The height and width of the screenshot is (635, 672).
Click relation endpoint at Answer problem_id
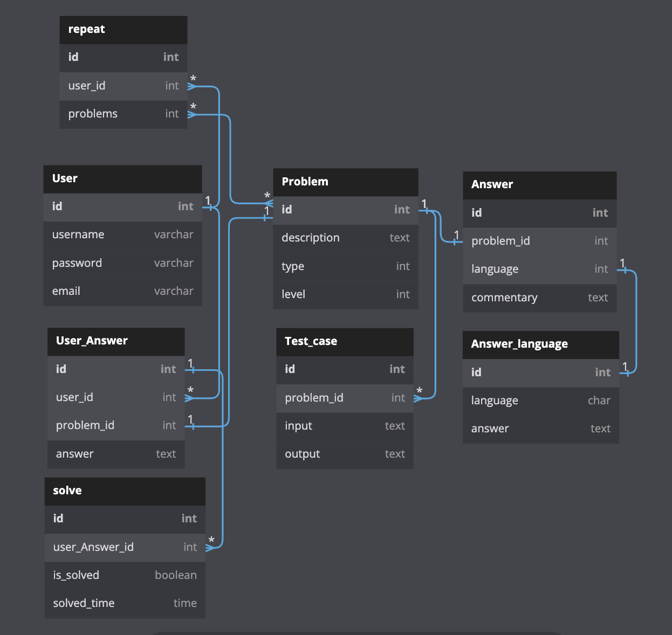[x=457, y=241]
